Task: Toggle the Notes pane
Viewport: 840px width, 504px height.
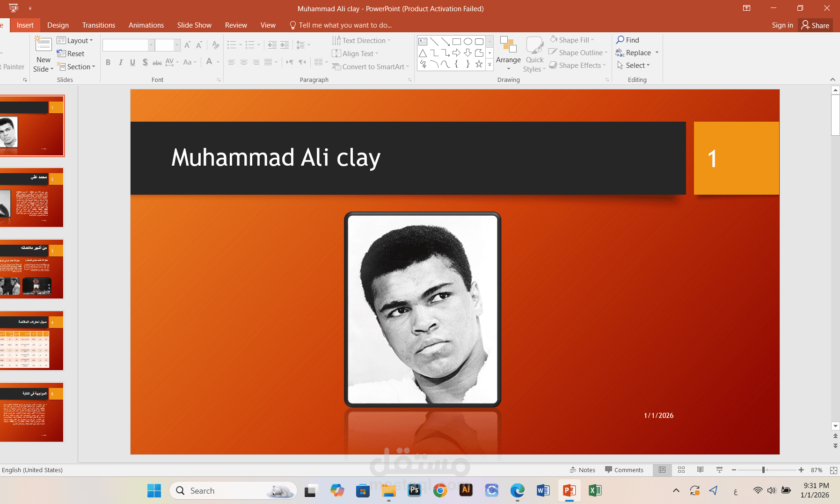Action: click(583, 470)
